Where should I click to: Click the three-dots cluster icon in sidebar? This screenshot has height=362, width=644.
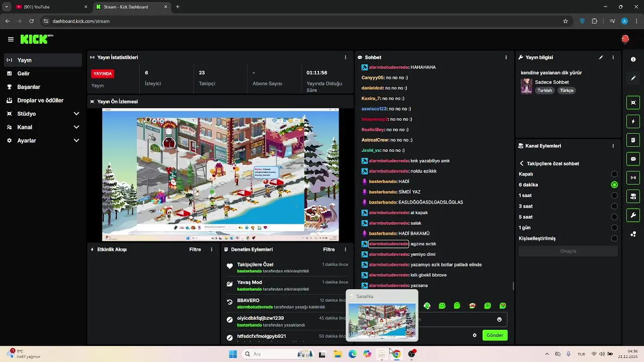coord(633,234)
